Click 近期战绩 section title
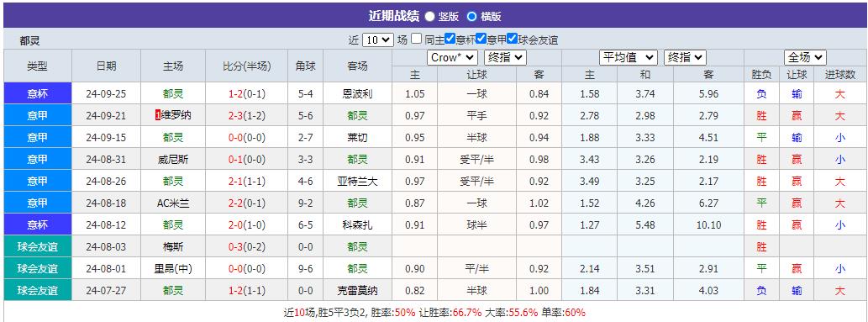Image resolution: width=868 pixels, height=322 pixels. point(393,16)
